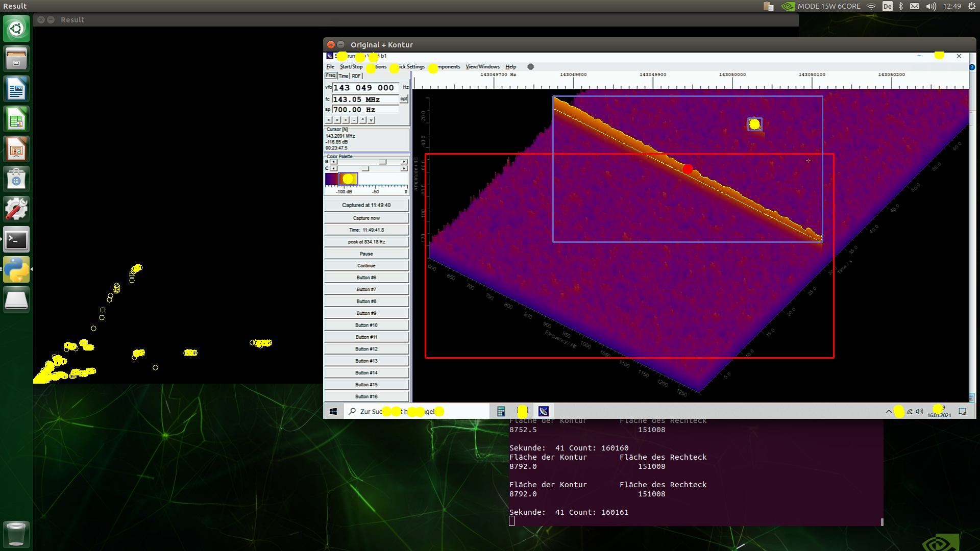Click the '^' up arrow frequency button
This screenshot has width=980, height=551.
[x=363, y=120]
